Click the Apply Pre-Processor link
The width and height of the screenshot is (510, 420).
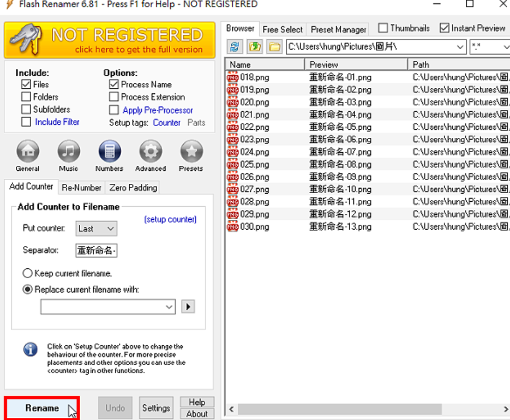click(x=158, y=110)
